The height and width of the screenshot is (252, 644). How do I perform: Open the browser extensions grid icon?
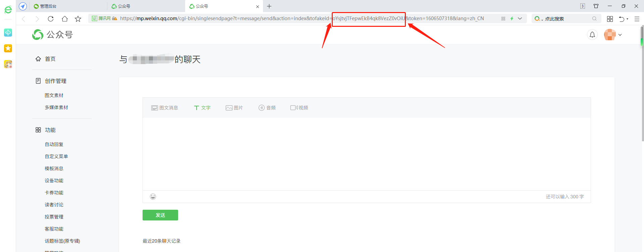tap(610, 19)
